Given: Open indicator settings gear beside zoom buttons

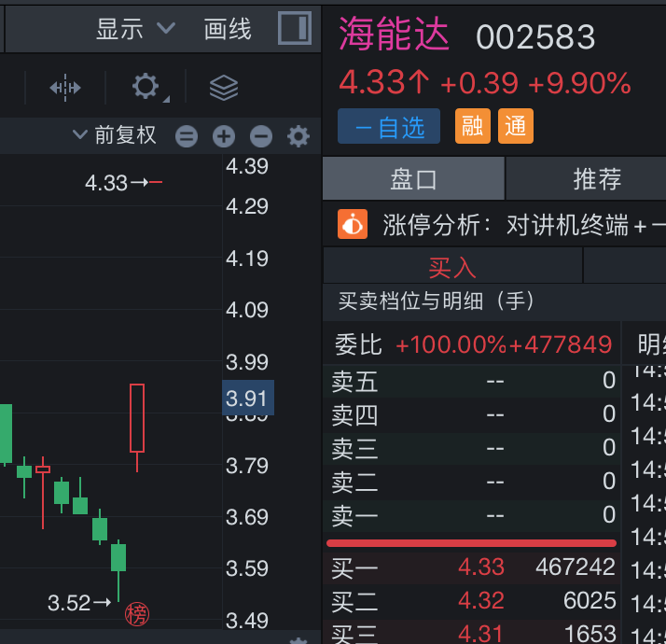Looking at the screenshot, I should pyautogui.click(x=298, y=137).
